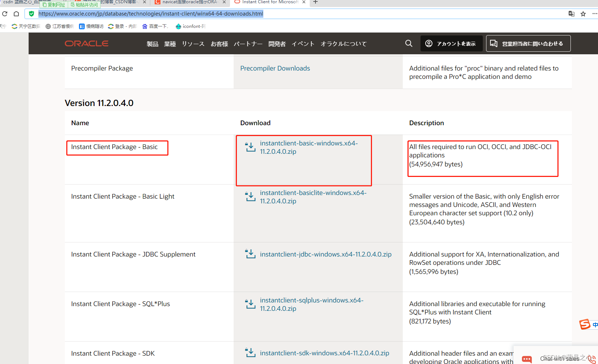The width and height of the screenshot is (598, 364).
Task: Click download icon for basic package
Action: (x=250, y=147)
